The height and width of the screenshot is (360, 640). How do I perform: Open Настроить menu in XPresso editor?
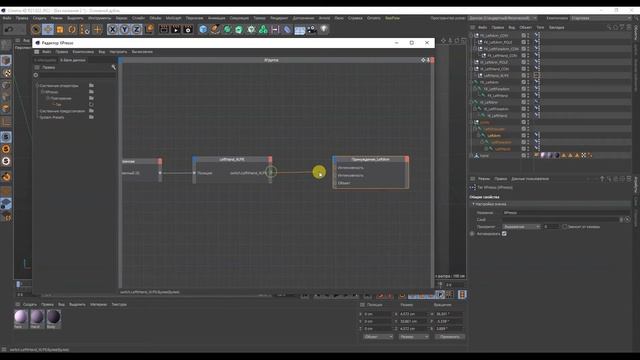pos(118,52)
